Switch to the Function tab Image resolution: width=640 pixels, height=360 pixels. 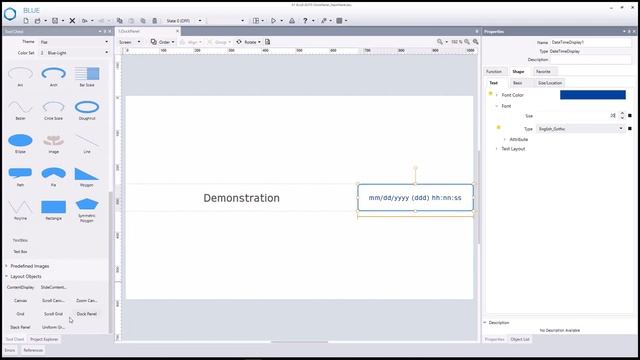click(x=494, y=71)
